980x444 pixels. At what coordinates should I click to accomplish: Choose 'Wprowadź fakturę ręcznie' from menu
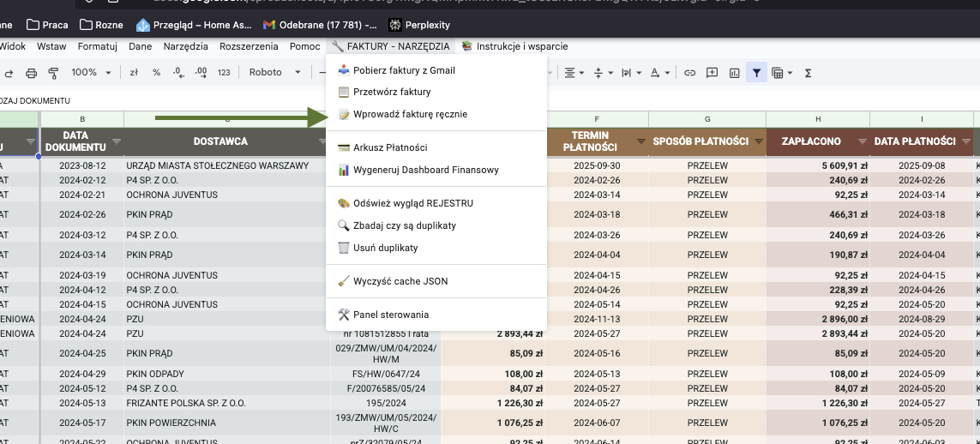[x=410, y=114]
